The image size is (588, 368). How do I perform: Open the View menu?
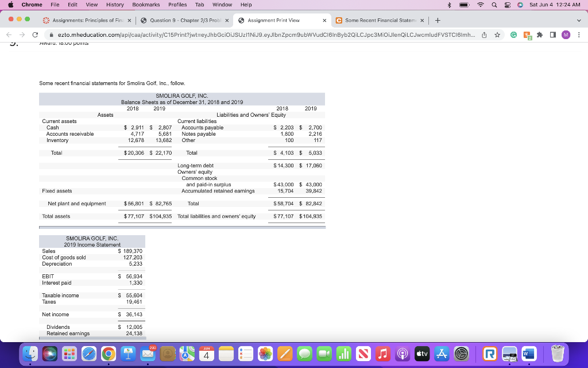point(92,5)
